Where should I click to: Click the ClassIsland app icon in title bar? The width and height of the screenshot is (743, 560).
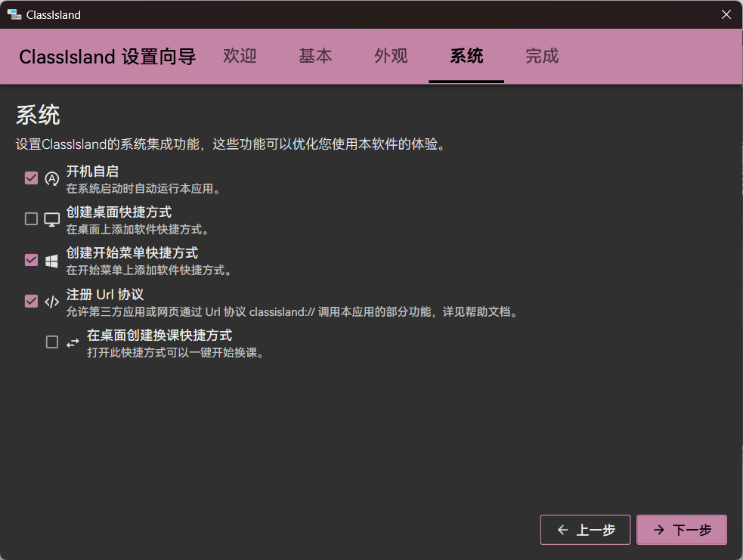tap(14, 14)
